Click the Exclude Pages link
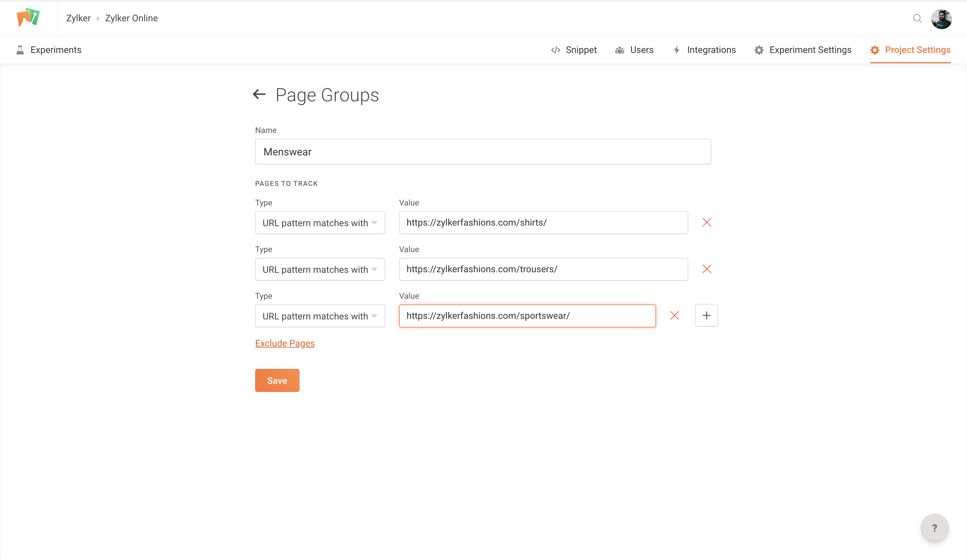Viewport: 967px width, 560px height. [285, 343]
